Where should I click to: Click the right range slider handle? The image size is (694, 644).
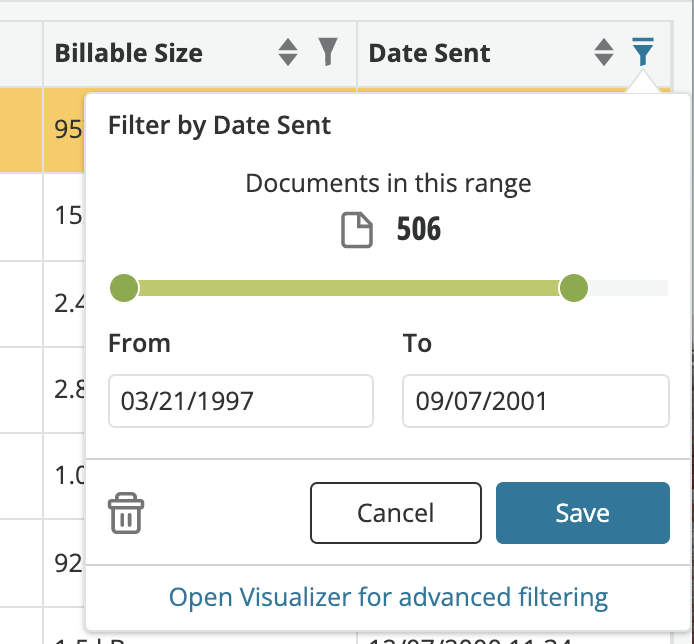pos(574,288)
